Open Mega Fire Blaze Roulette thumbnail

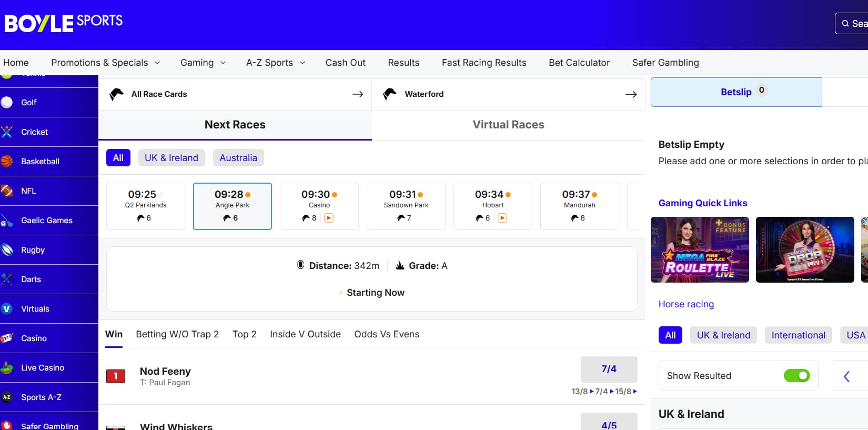(700, 249)
